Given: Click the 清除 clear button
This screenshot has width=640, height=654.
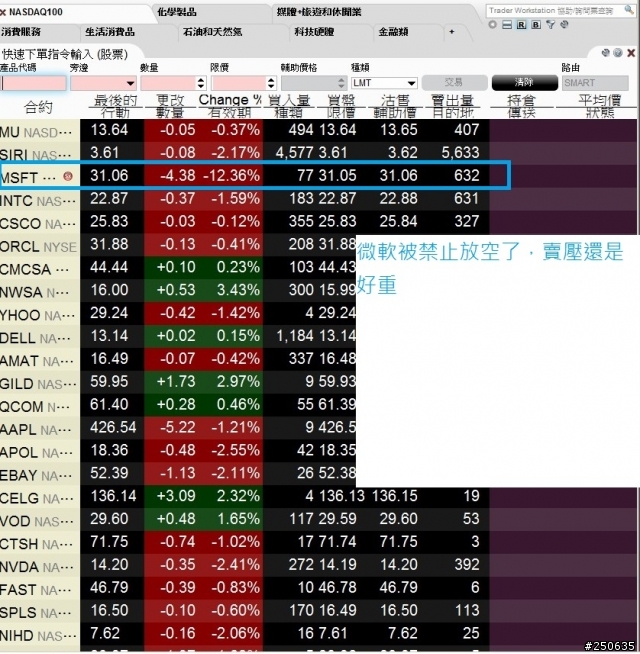Looking at the screenshot, I should point(524,83).
